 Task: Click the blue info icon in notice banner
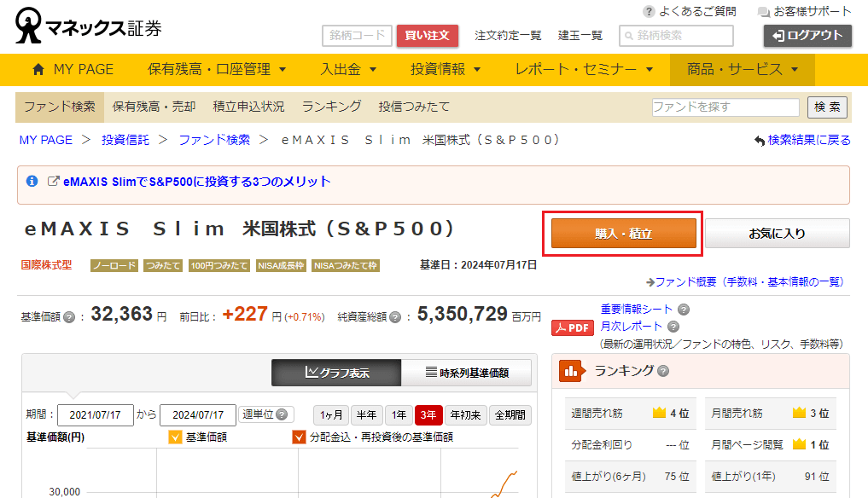(32, 182)
